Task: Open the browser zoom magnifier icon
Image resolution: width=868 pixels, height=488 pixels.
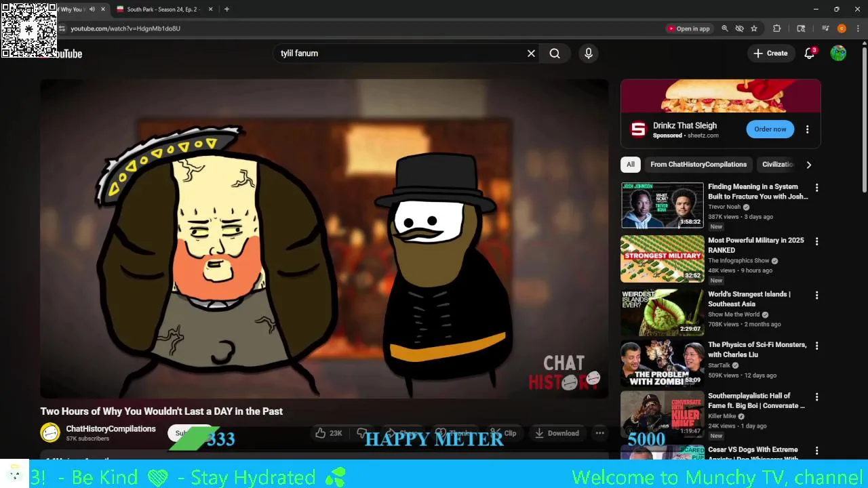Action: pyautogui.click(x=725, y=28)
